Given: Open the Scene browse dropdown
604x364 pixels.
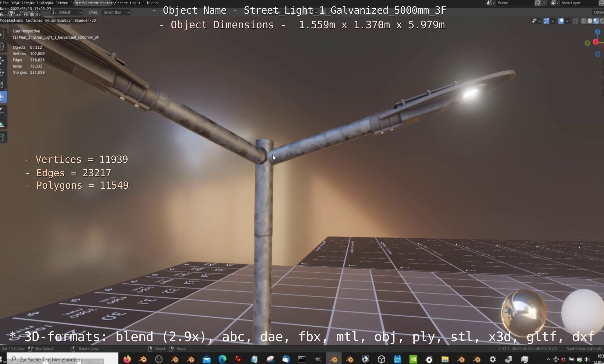Looking at the screenshot, I should tap(490, 3).
